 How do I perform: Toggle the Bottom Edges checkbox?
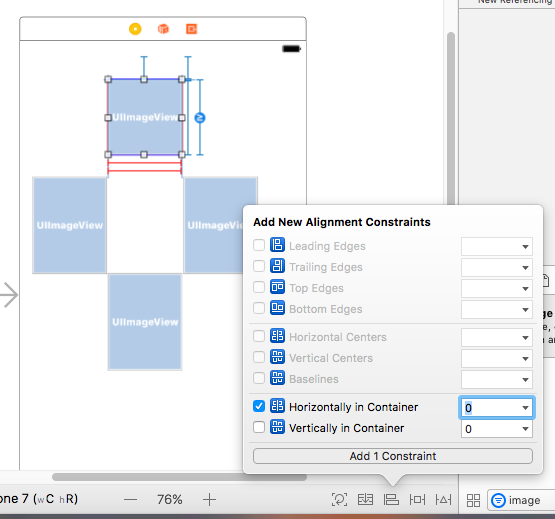coord(259,308)
